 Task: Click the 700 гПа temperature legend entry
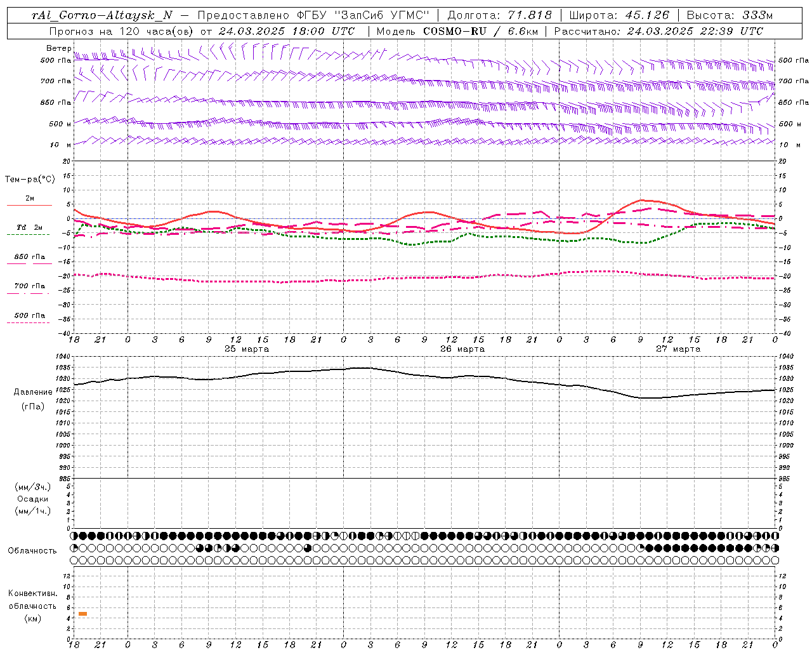(x=30, y=286)
